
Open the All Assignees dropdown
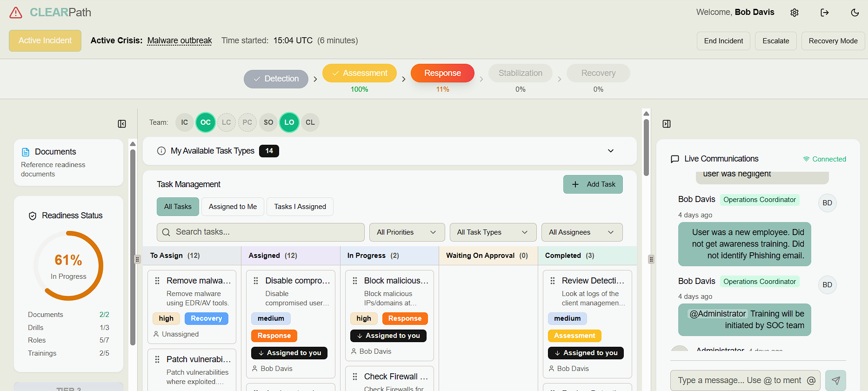581,232
